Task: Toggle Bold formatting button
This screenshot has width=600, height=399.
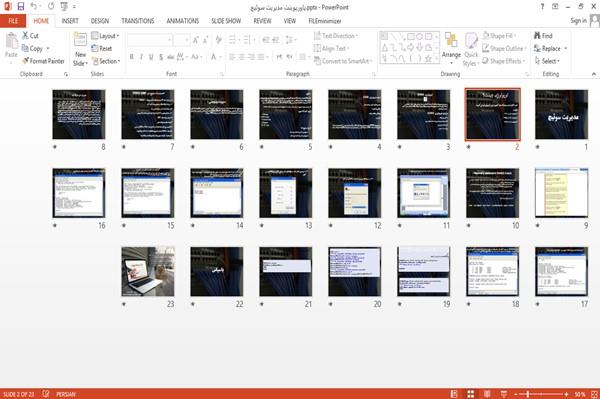Action: tap(132, 57)
